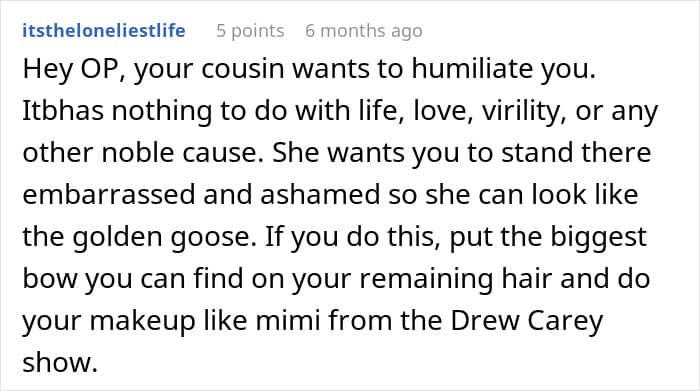Click the final word show
The height and width of the screenshot is (391, 700).
[60, 362]
